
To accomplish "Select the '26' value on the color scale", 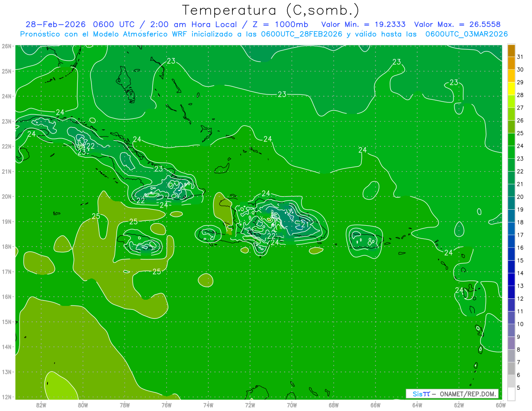I will (x=520, y=121).
